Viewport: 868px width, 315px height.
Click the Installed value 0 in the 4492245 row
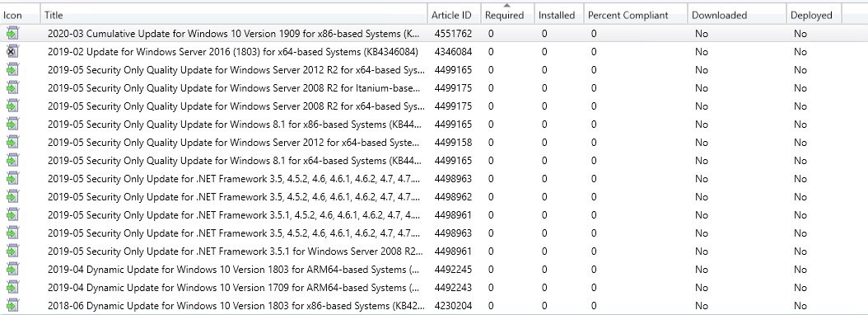(x=544, y=270)
